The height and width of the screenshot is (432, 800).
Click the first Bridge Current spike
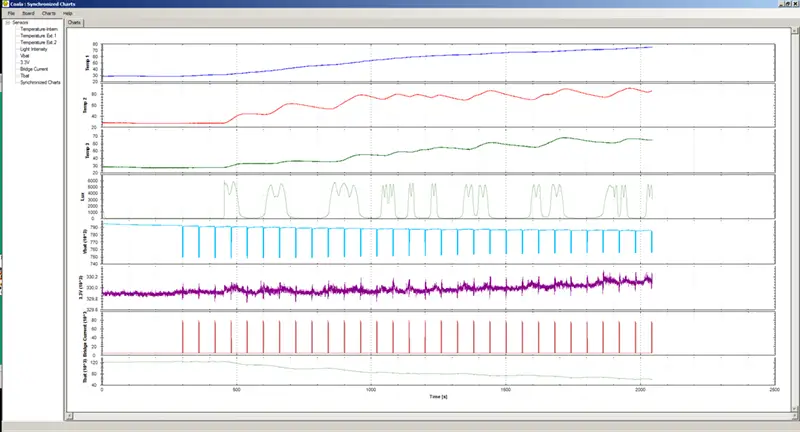tap(183, 337)
